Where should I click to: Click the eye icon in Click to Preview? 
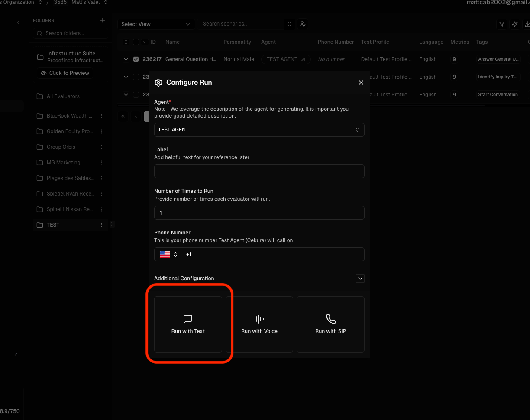[x=44, y=73]
